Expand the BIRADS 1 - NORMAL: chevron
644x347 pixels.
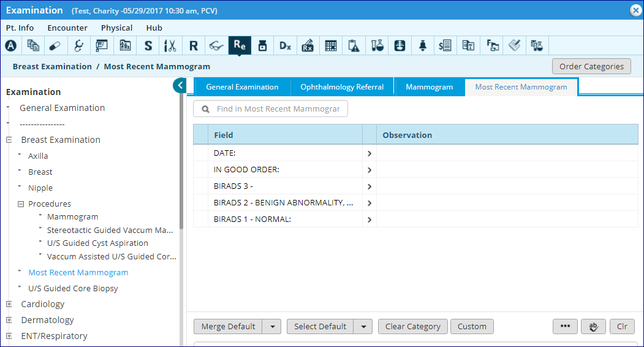click(369, 219)
